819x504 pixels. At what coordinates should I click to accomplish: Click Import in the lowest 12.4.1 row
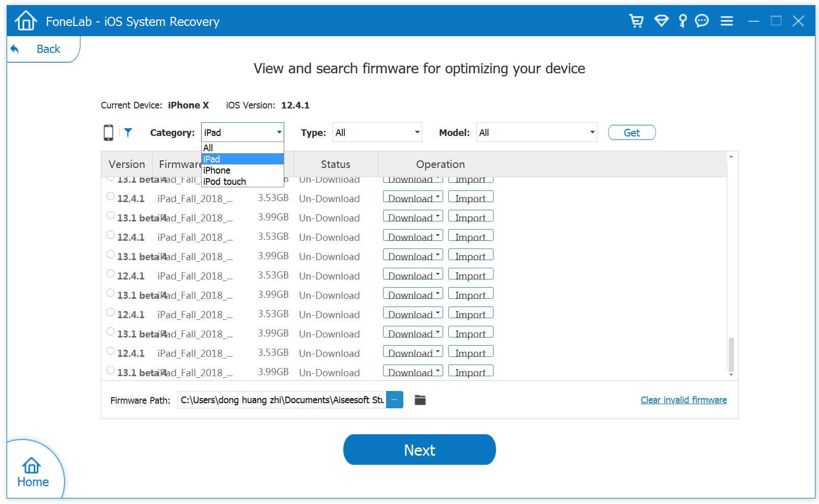[x=471, y=352]
